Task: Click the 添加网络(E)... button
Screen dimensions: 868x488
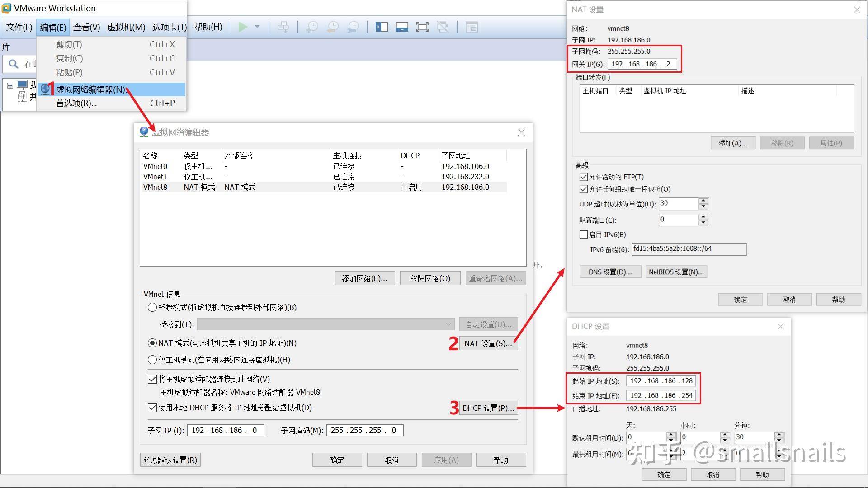Action: click(x=364, y=278)
